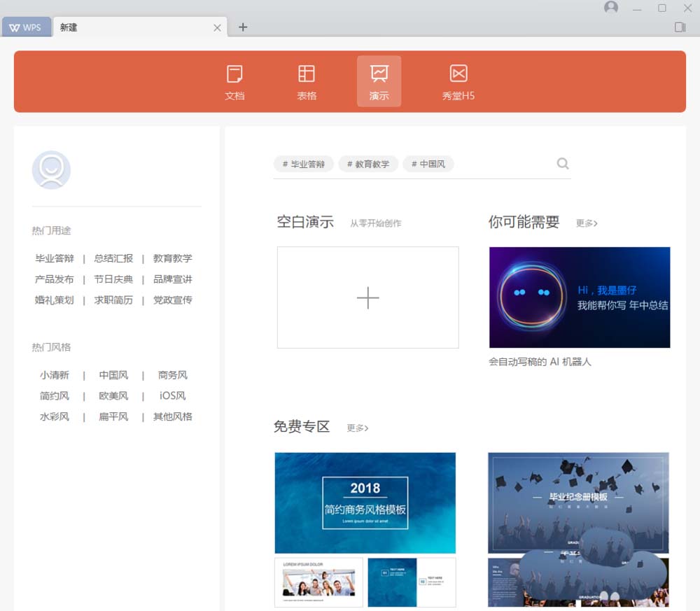Click the 秀堂H5 icon
This screenshot has height=611, width=700.
(x=458, y=80)
